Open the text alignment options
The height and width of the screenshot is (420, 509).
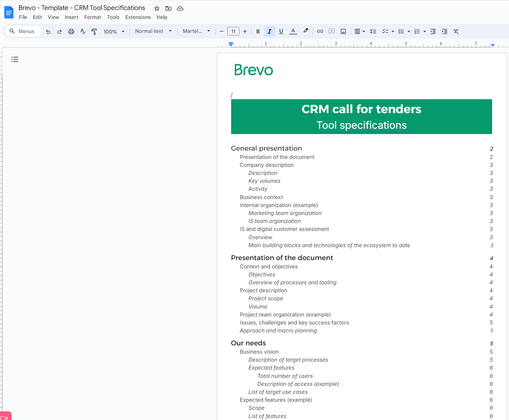pyautogui.click(x=360, y=32)
